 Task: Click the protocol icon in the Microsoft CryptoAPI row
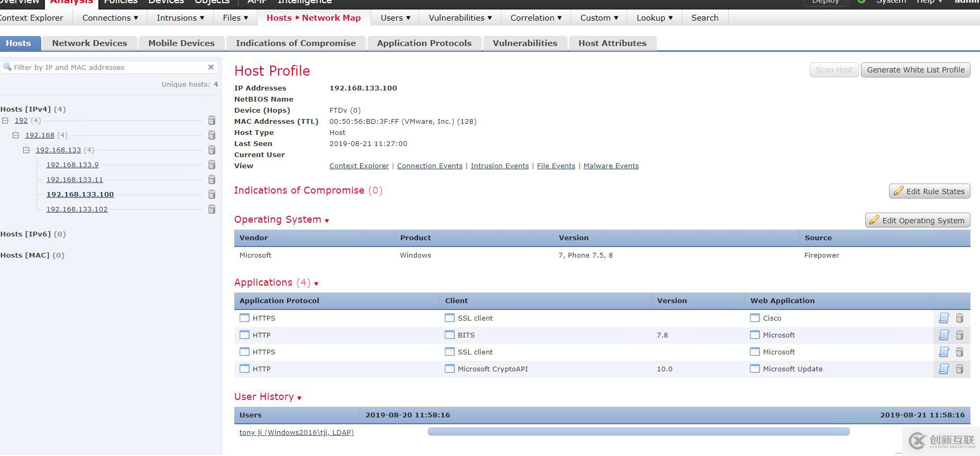tap(244, 369)
